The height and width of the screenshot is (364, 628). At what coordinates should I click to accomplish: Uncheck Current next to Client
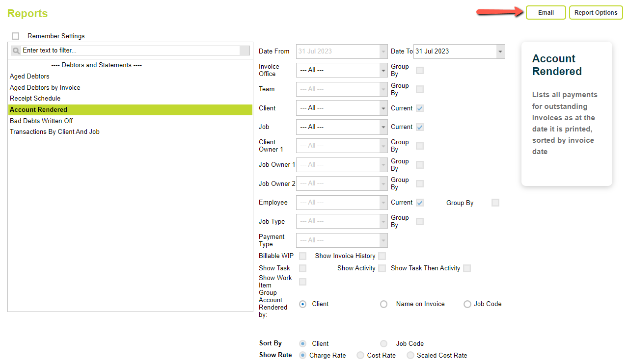tap(420, 108)
